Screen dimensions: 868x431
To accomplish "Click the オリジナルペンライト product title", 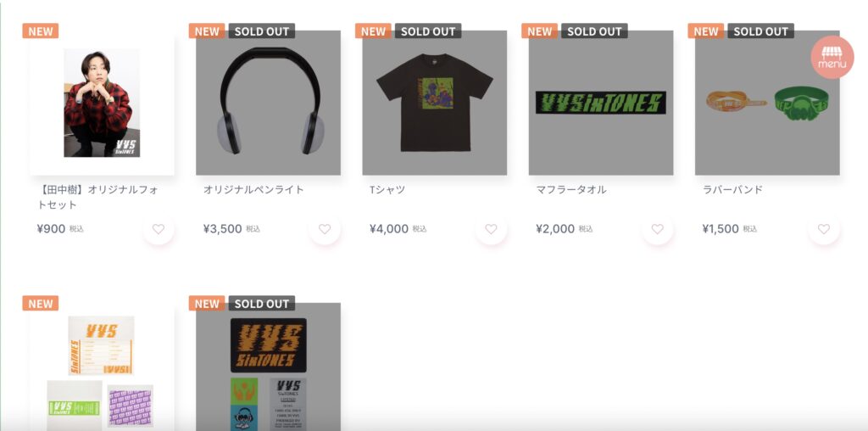I will point(253,189).
